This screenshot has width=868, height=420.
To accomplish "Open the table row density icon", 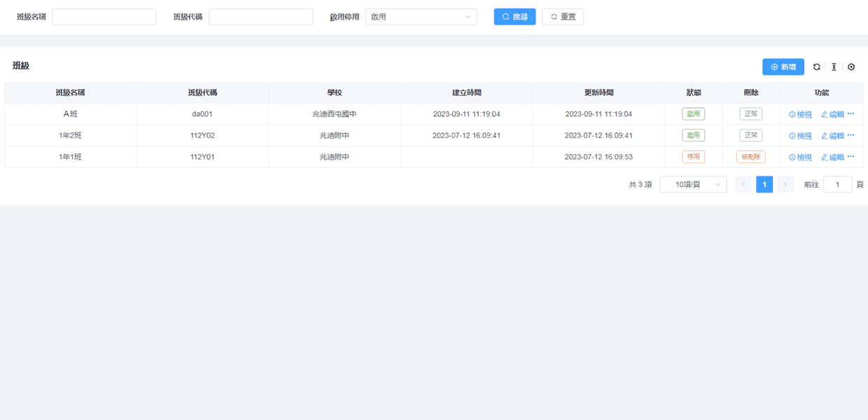I will pos(834,67).
